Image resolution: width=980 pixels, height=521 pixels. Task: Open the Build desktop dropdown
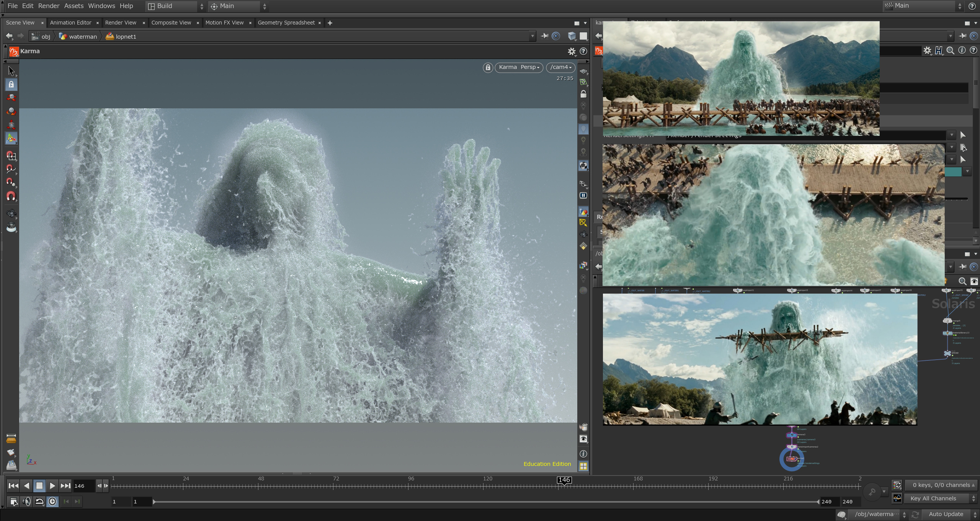pyautogui.click(x=175, y=6)
